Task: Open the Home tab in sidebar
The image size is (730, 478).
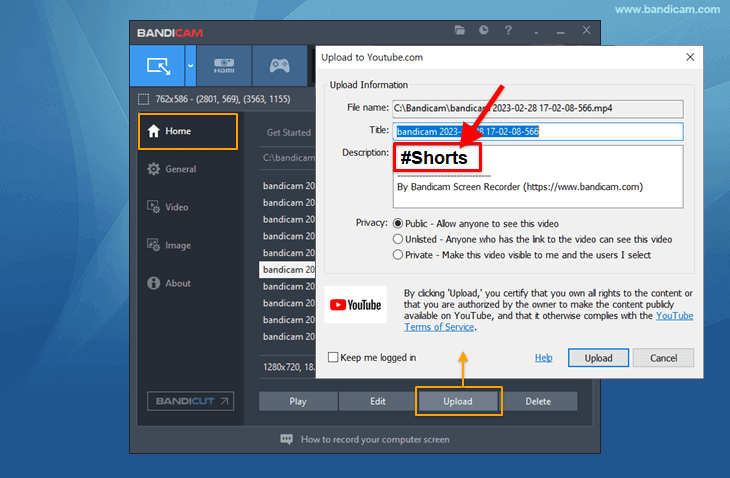Action: pos(188,131)
